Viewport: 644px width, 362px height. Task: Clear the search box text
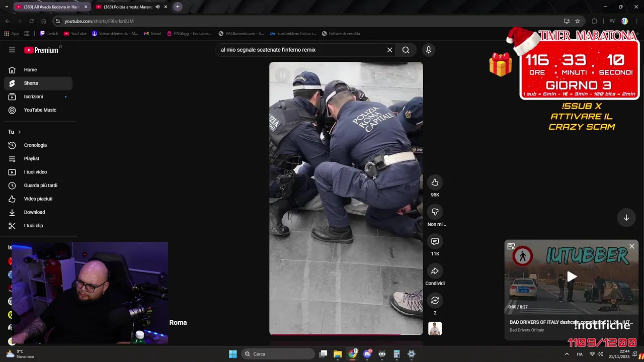[389, 50]
